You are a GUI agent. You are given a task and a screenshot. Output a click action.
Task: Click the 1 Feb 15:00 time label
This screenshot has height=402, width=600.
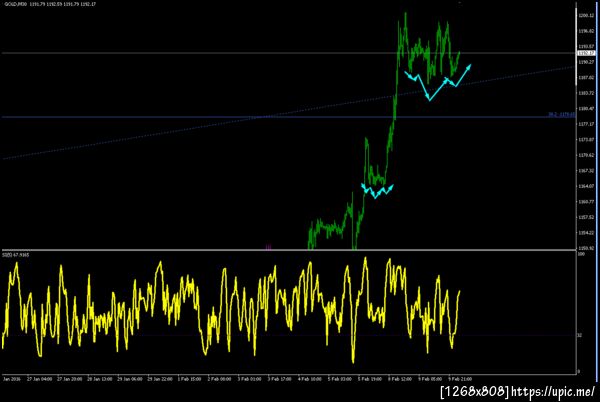click(x=189, y=379)
